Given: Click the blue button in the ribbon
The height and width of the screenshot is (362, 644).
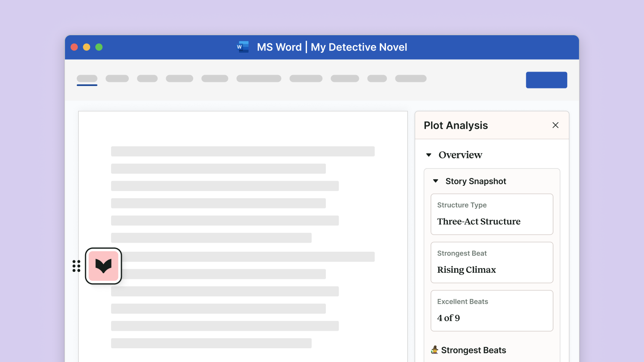Looking at the screenshot, I should [x=547, y=80].
